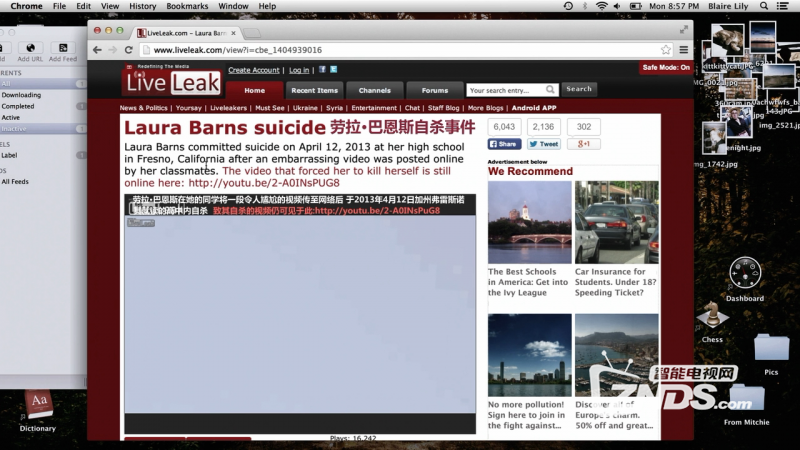Click the Search button
800x450 pixels.
[579, 89]
